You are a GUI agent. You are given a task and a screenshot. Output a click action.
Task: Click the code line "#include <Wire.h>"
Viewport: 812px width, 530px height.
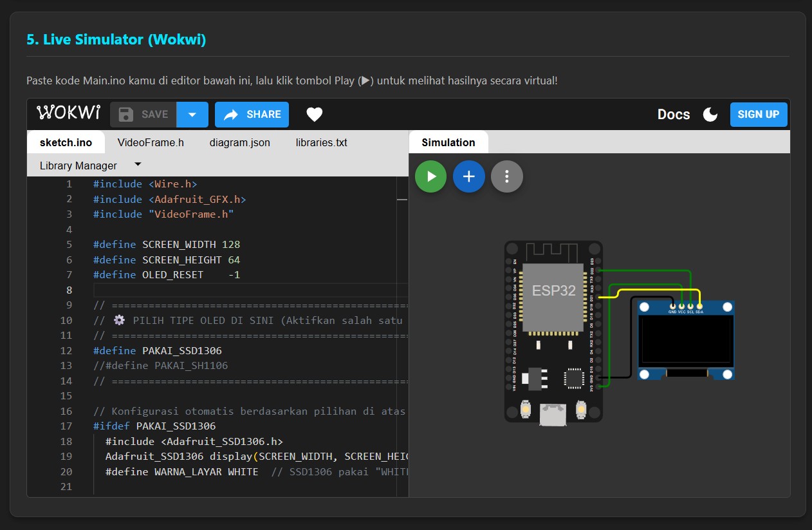click(145, 184)
